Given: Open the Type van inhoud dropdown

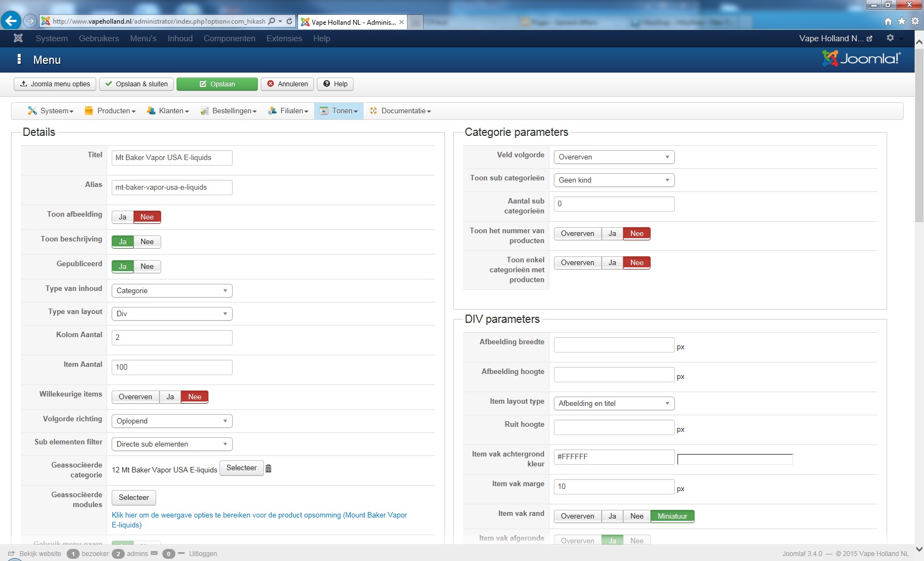Looking at the screenshot, I should coord(172,290).
